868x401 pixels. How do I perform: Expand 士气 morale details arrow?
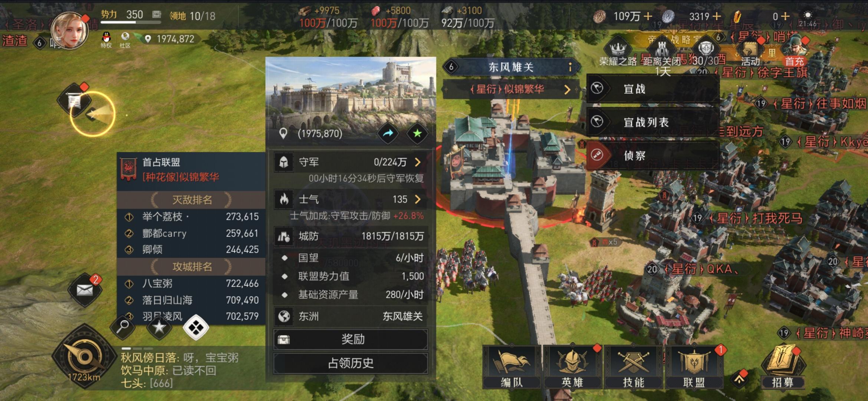pos(418,199)
